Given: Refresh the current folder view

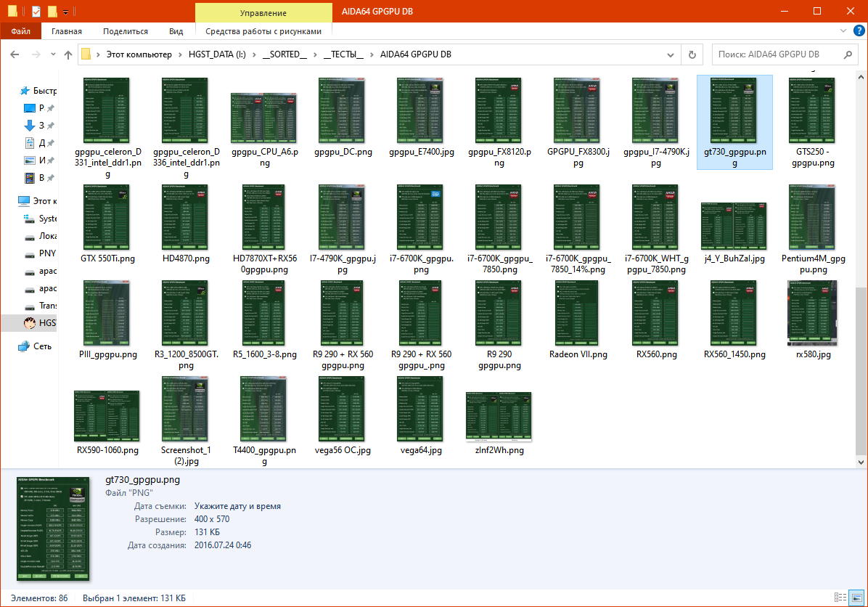Looking at the screenshot, I should (x=692, y=54).
